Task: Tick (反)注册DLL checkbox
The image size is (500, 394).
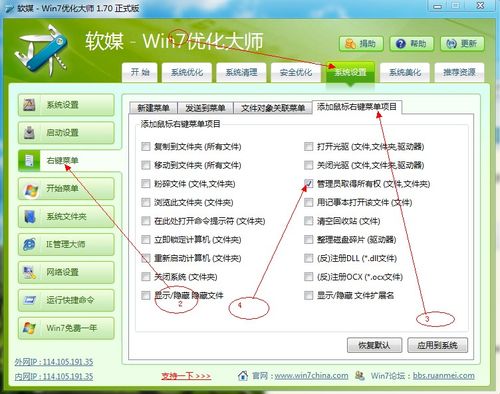Action: (x=309, y=258)
